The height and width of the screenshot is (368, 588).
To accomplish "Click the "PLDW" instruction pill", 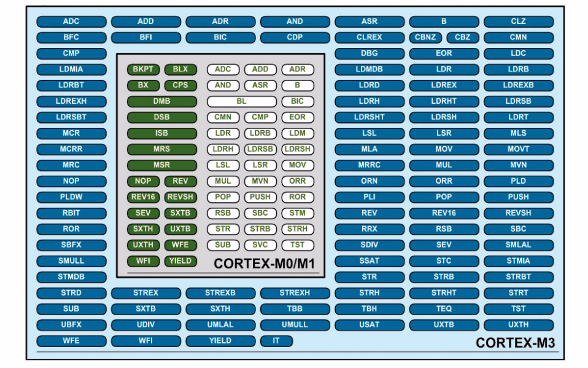I will pyautogui.click(x=71, y=197).
